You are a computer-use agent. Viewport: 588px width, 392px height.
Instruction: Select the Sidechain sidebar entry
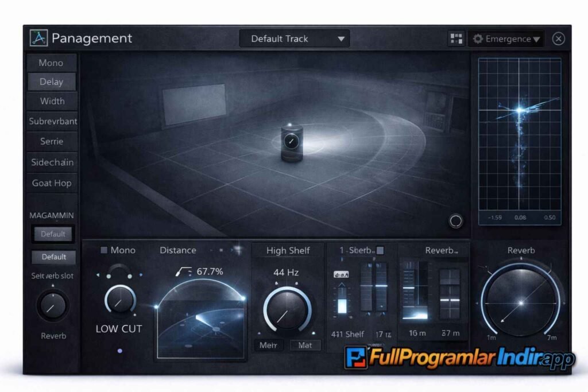pos(52,162)
